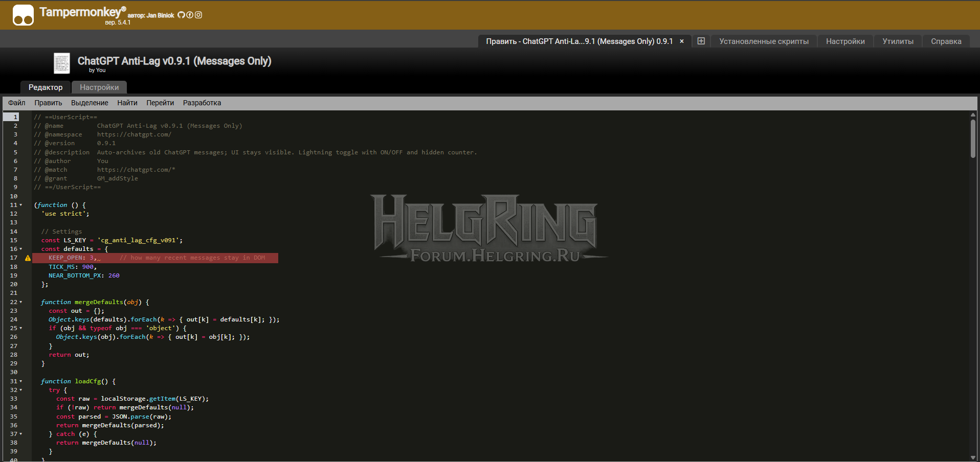Switch to the Редактор tab
Viewport: 980px width, 462px height.
pyautogui.click(x=46, y=87)
